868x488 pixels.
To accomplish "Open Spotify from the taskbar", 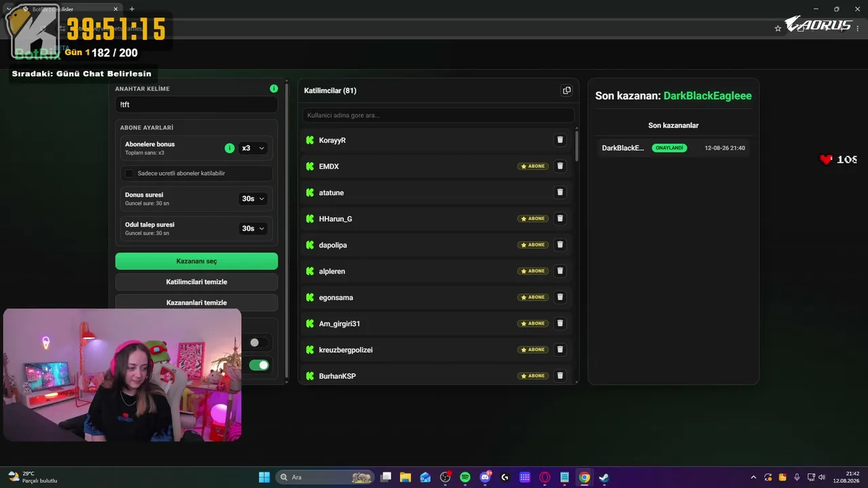I will (x=465, y=477).
